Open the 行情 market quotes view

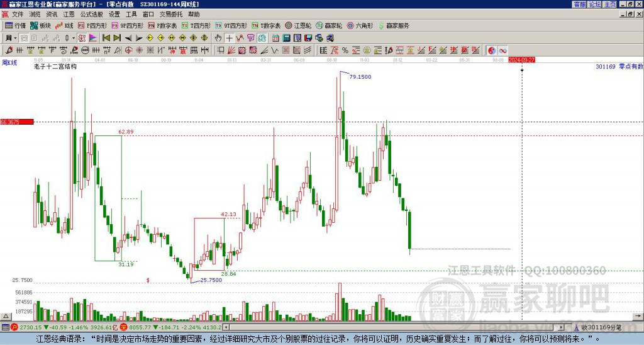15,25
